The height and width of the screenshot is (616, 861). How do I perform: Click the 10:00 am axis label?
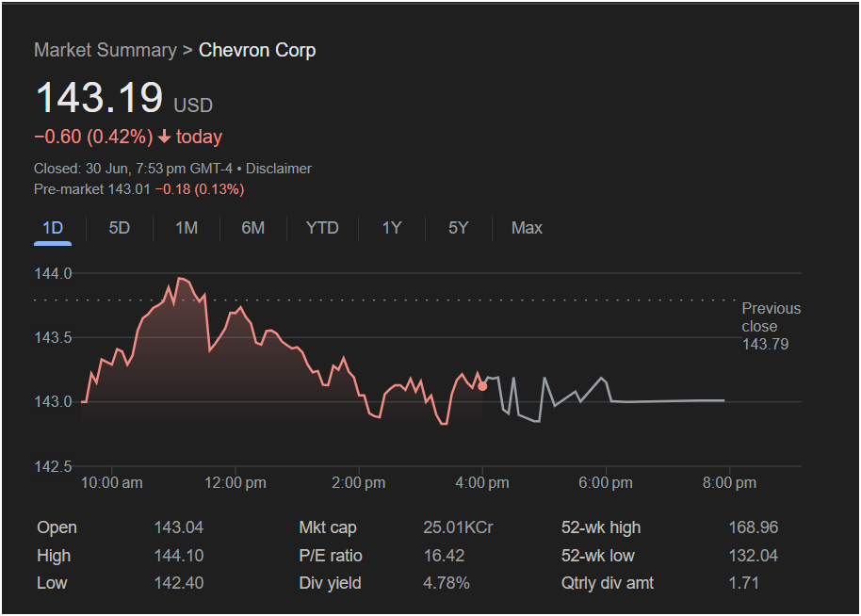click(111, 483)
